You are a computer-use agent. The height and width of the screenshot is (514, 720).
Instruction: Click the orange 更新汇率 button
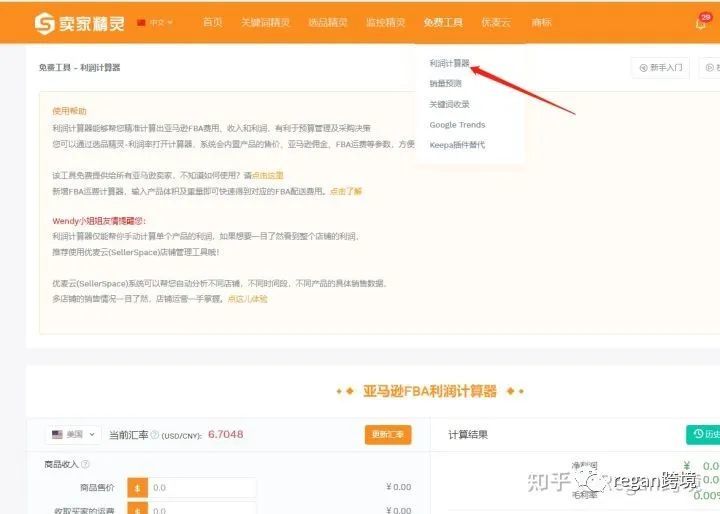coord(388,435)
